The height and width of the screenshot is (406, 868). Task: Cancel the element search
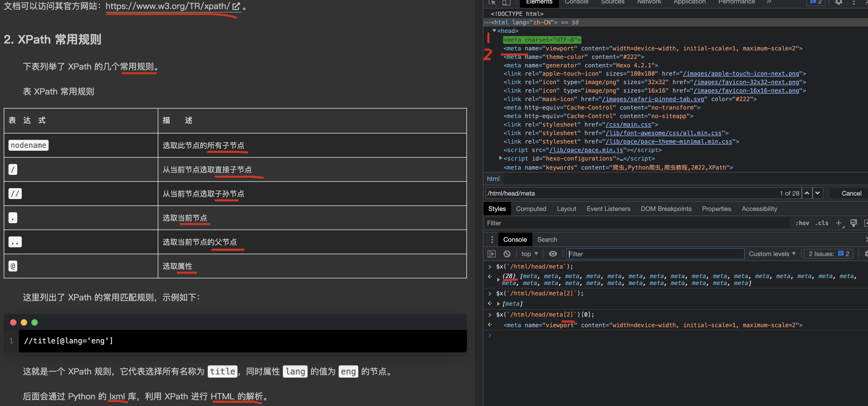[x=851, y=193]
